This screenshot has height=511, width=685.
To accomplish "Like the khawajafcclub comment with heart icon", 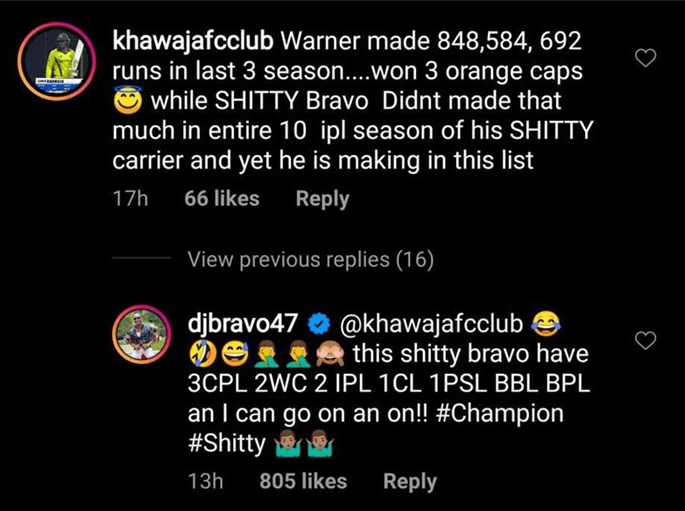I will point(645,58).
